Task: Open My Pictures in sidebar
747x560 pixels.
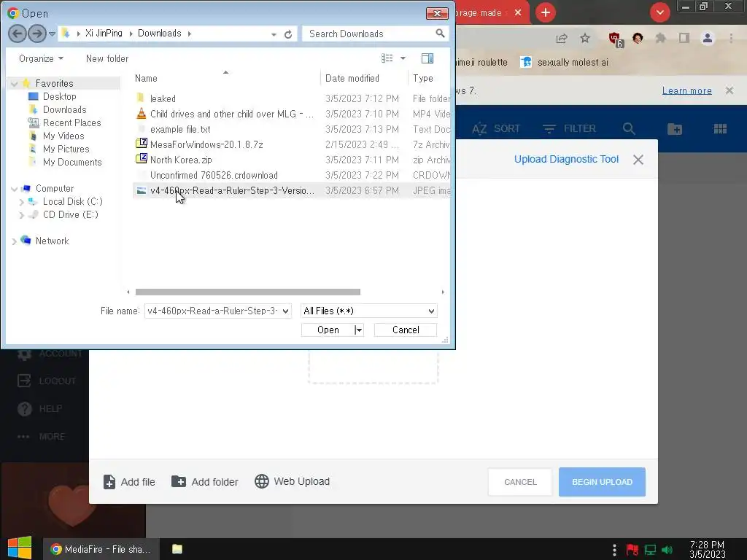Action: click(66, 149)
